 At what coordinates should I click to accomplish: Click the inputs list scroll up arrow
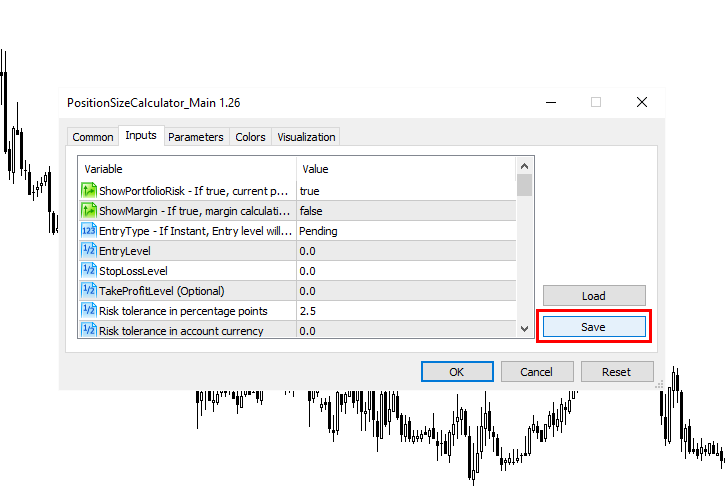(x=524, y=166)
